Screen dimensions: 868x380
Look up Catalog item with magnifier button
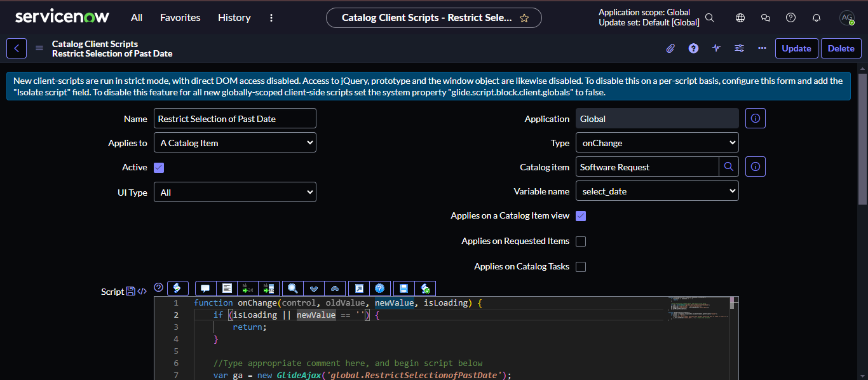tap(729, 166)
